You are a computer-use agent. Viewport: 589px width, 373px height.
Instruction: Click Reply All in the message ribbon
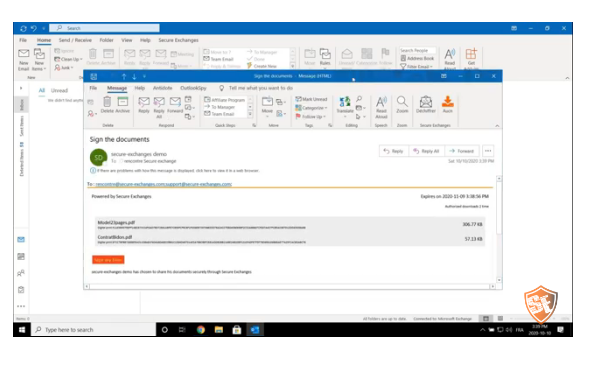coord(159,107)
